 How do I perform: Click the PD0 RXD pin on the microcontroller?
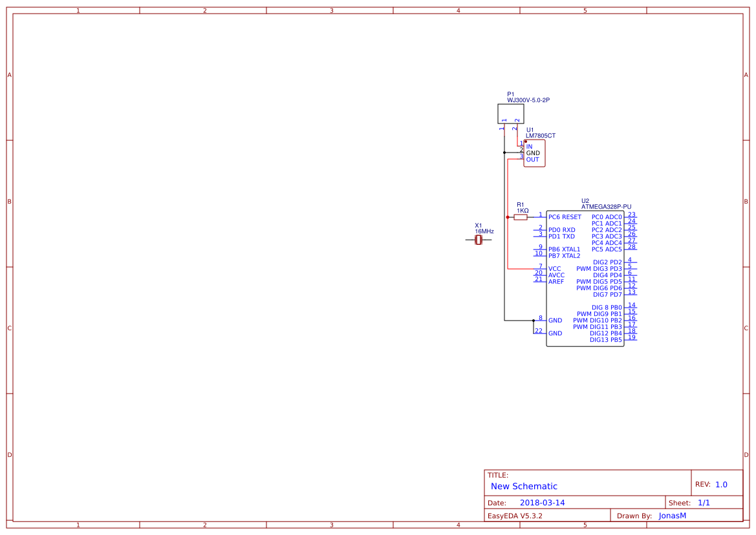click(561, 229)
